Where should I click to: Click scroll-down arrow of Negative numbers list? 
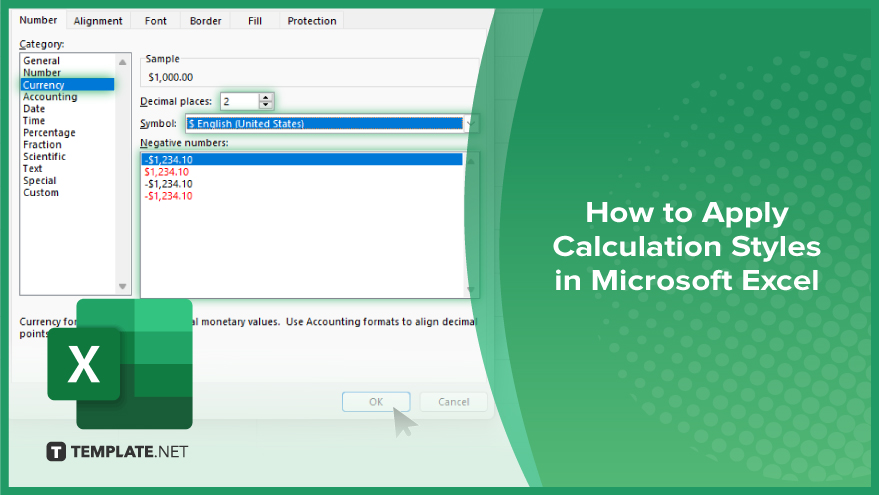[x=471, y=290]
